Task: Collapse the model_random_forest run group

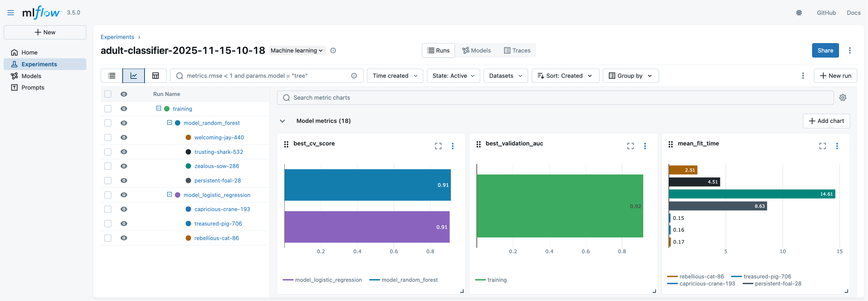Action: tap(169, 123)
